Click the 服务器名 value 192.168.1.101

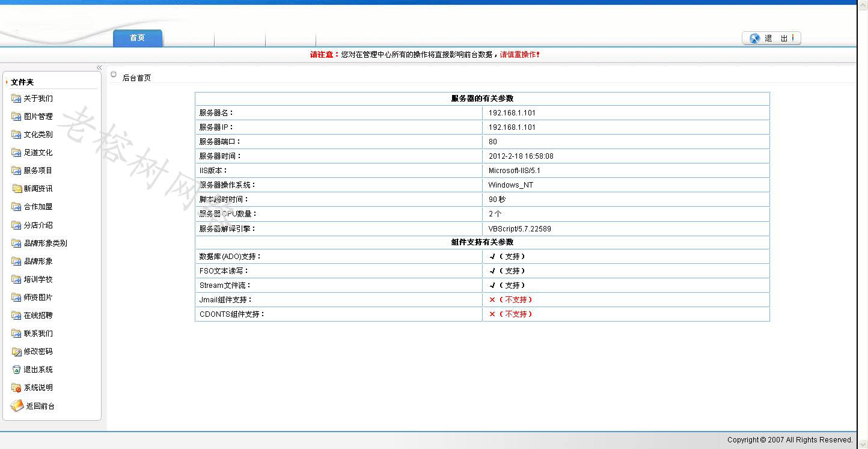(512, 113)
